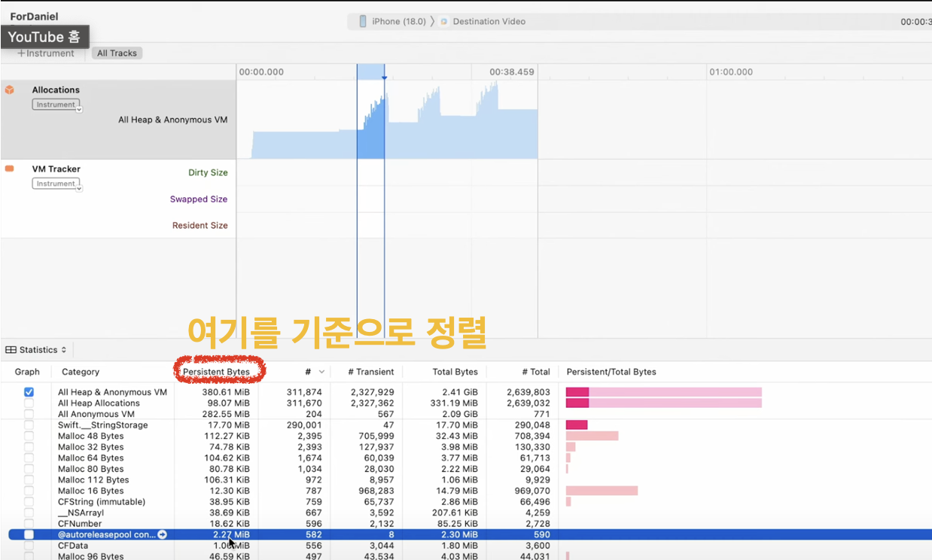
Task: Check the Swift.__StringStorage graph checkbox
Action: pyautogui.click(x=29, y=425)
